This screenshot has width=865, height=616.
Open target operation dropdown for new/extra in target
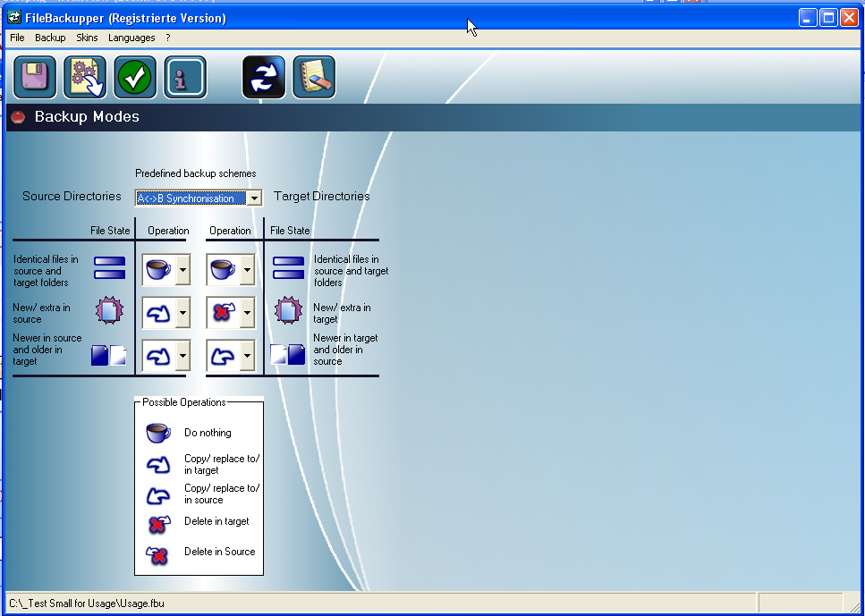pyautogui.click(x=247, y=313)
